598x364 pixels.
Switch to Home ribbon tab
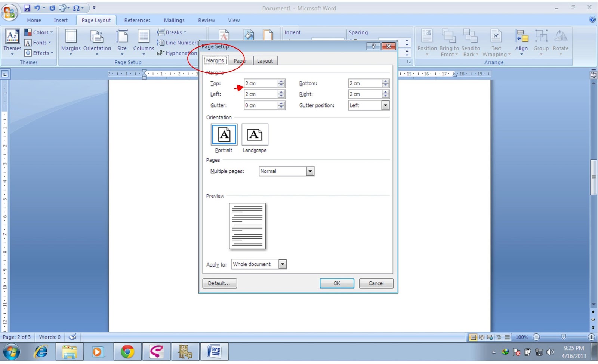[x=34, y=20]
